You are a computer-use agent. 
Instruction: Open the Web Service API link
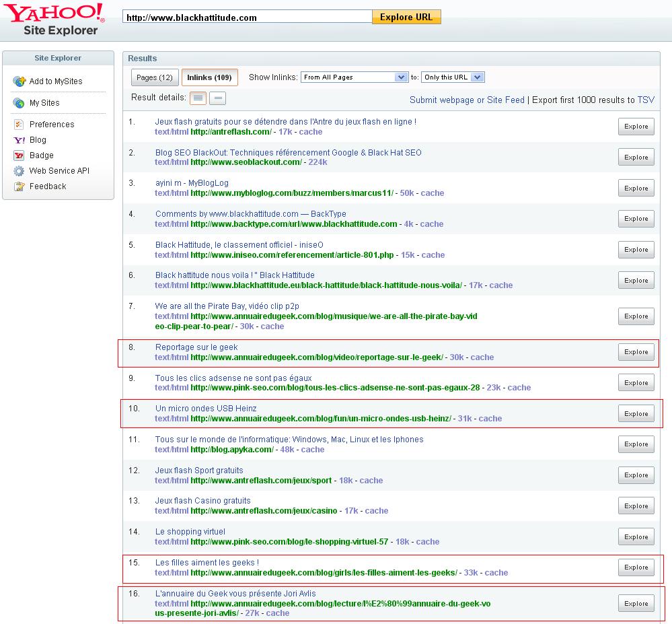(x=60, y=171)
